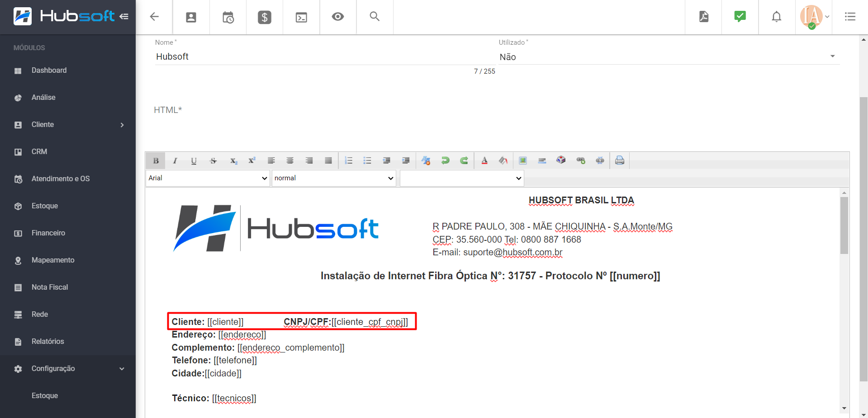This screenshot has width=868, height=418.
Task: Open the empty format dropdown in editor
Action: (462, 178)
